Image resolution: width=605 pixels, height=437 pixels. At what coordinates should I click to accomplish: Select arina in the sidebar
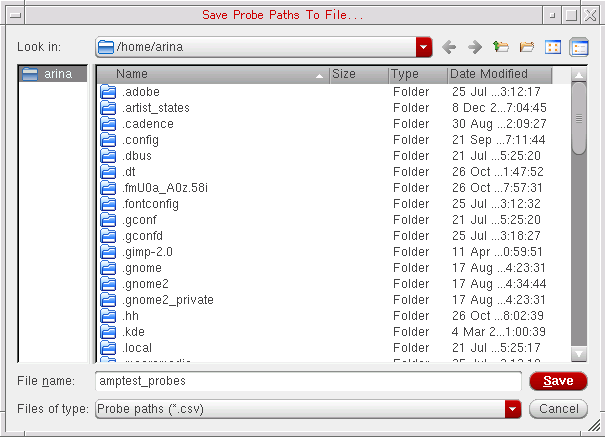(53, 74)
